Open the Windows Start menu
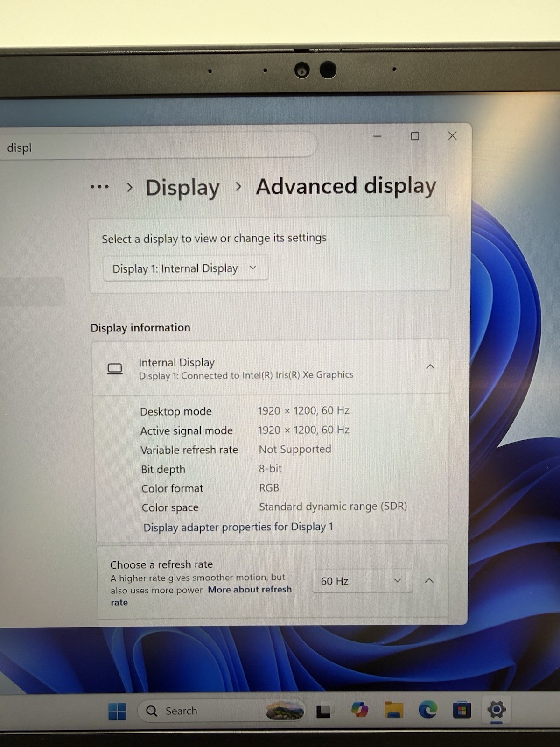 tap(117, 712)
